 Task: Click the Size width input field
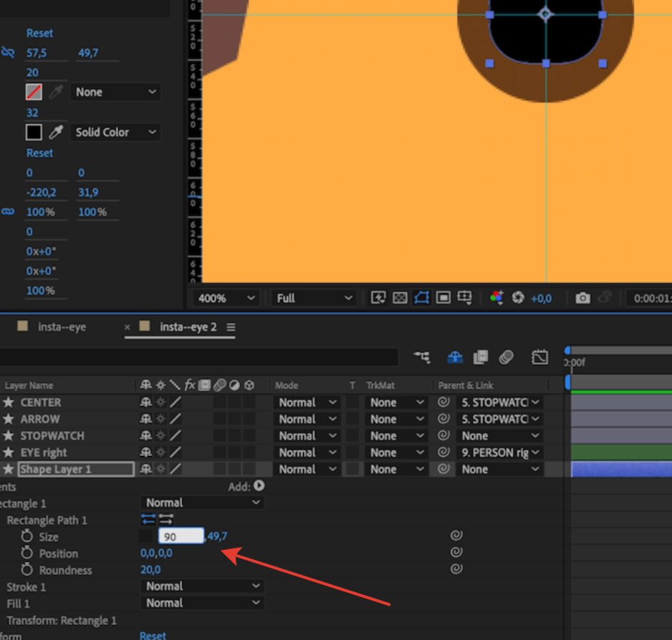click(x=181, y=536)
